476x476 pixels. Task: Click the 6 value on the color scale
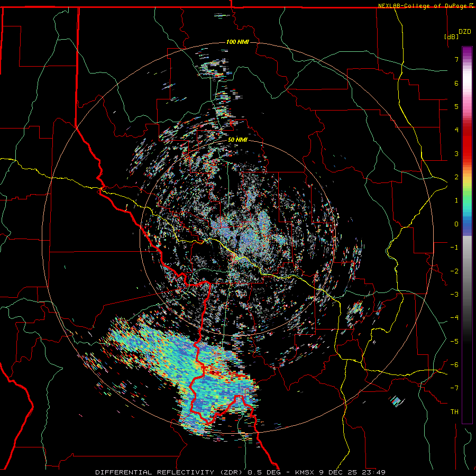456,83
